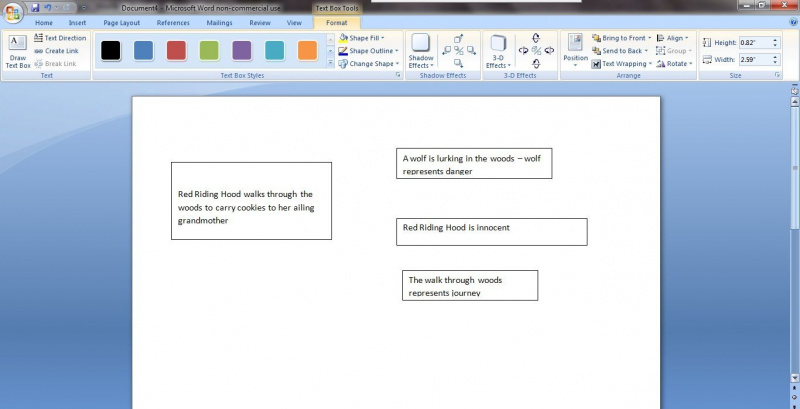This screenshot has height=409, width=800.
Task: Open 3-D Effects gallery
Action: point(498,51)
